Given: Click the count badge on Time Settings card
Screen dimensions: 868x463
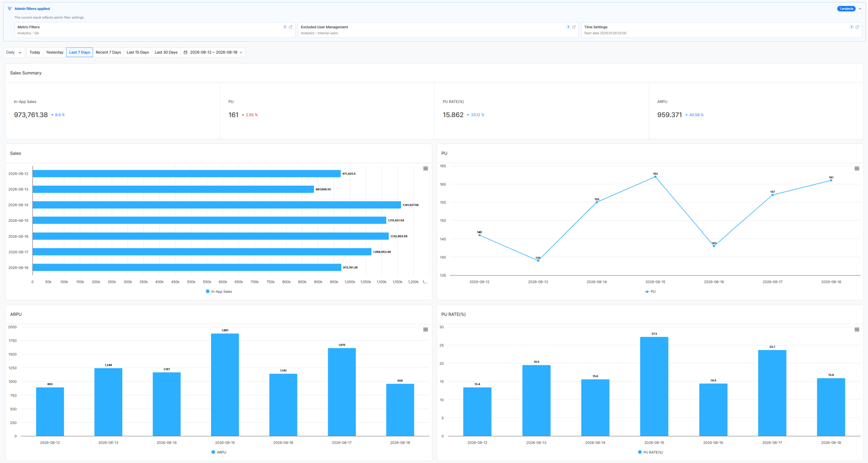Looking at the screenshot, I should (x=851, y=27).
